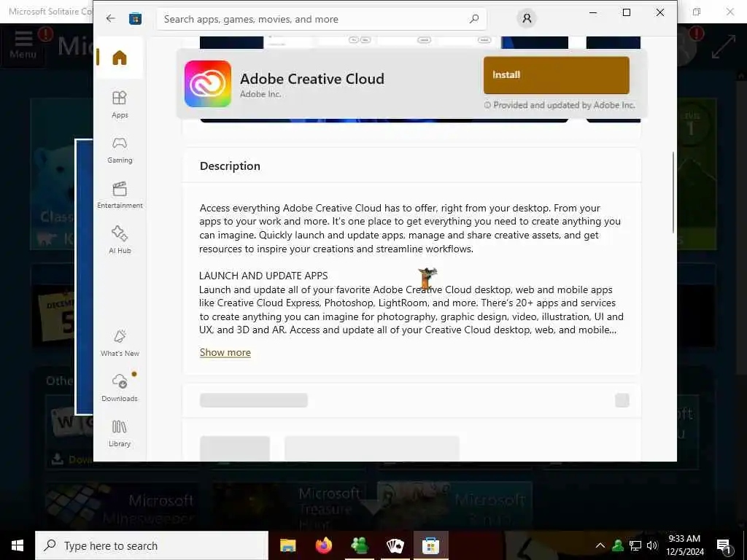Screen dimensions: 747x560
Task: Switch to Solitaire cards taskbar icon
Action: click(x=395, y=545)
